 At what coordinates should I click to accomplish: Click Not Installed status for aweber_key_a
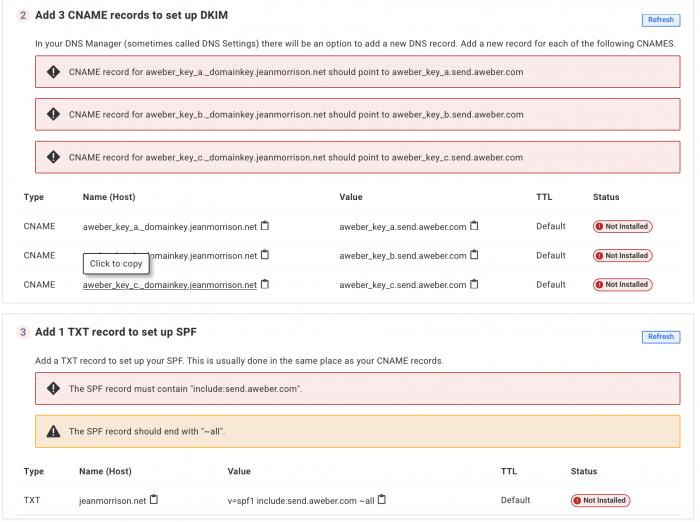pos(623,226)
